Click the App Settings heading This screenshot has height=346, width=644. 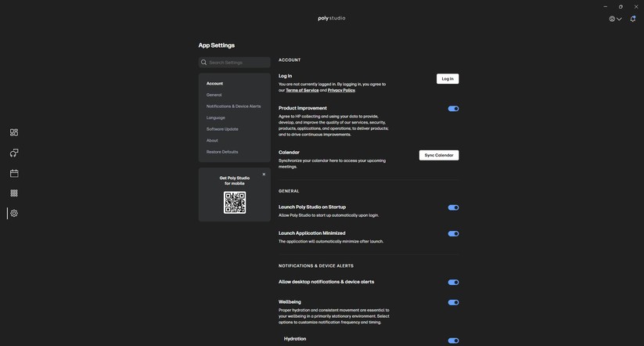[217, 45]
